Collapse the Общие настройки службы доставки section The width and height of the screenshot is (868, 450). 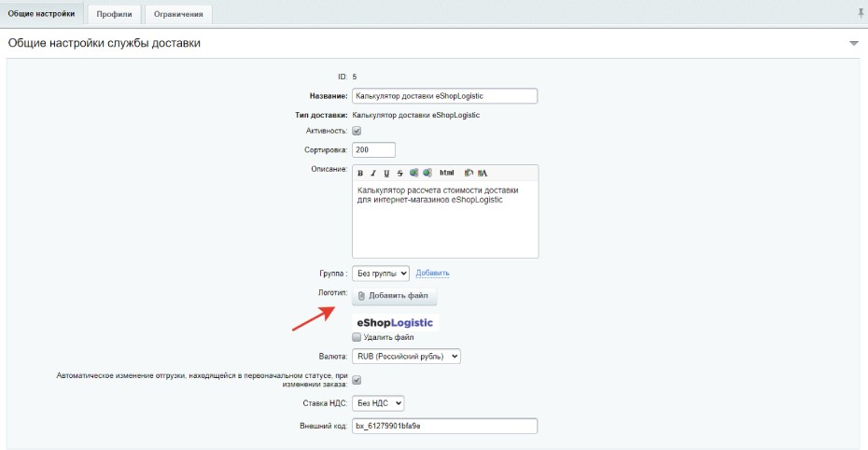click(854, 43)
